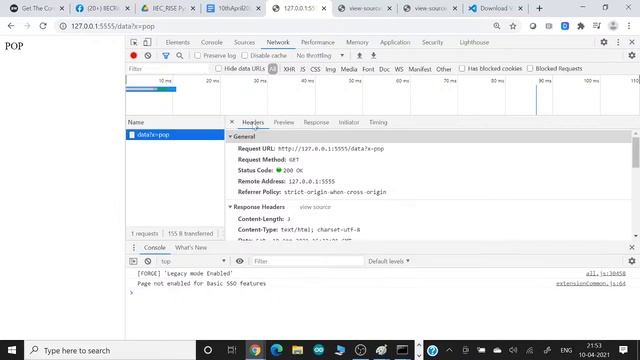Filter requests by Doc type
Image resolution: width=640 pixels, height=360 pixels.
click(384, 69)
